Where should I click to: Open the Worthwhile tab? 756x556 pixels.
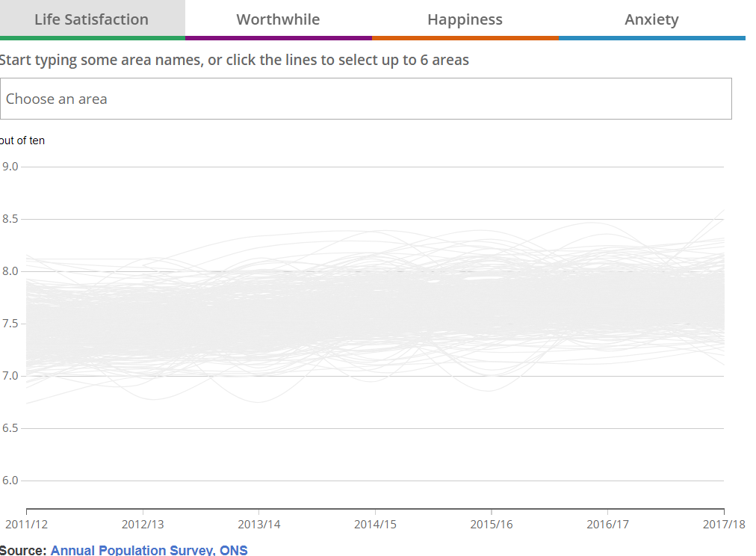click(278, 19)
